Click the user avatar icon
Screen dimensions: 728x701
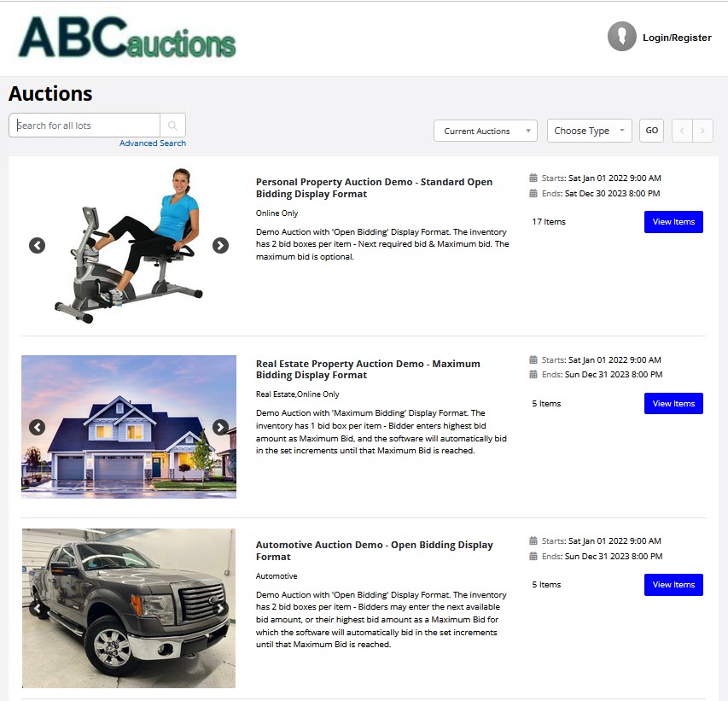[621, 36]
